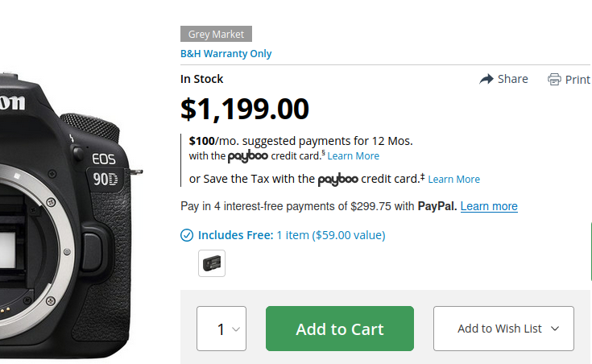Open the PayPal Learn more link

point(489,206)
